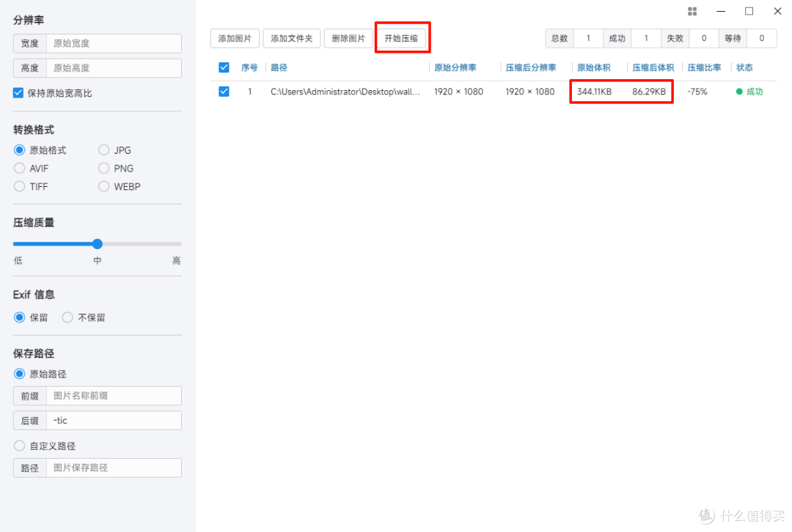Maximize the compressor window
The height and width of the screenshot is (532, 792).
[749, 11]
